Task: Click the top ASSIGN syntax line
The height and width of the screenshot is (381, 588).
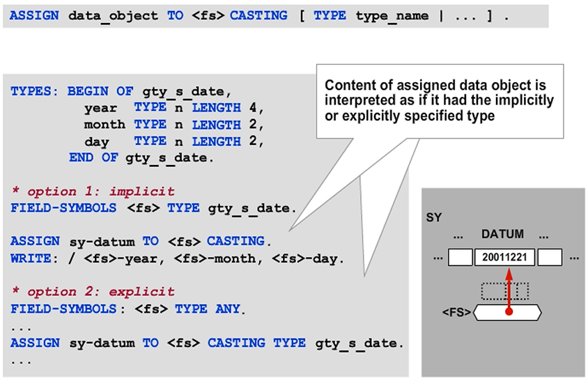Action: [x=259, y=15]
